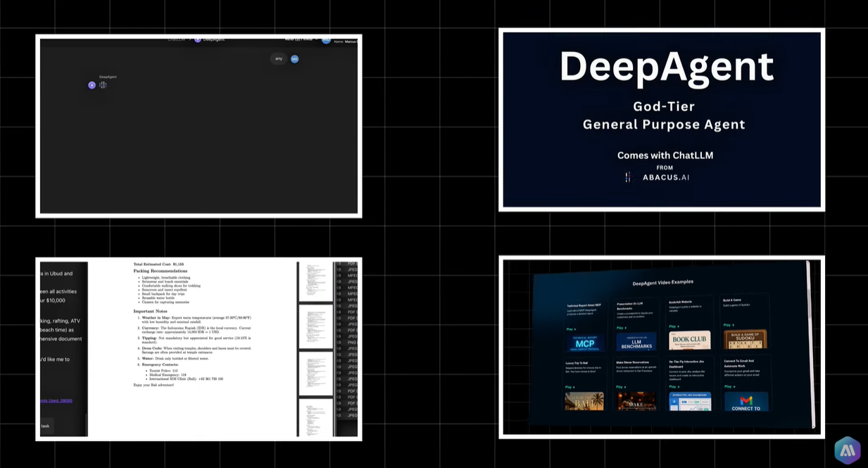The width and height of the screenshot is (868, 468).
Task: Open the profile avatar in the top header
Action: pyautogui.click(x=326, y=40)
